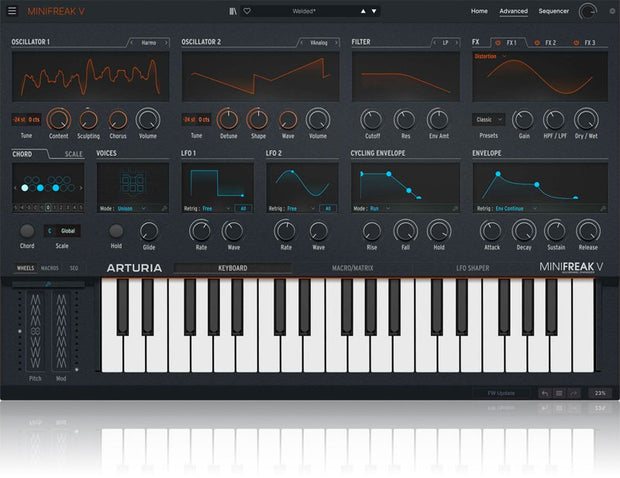The width and height of the screenshot is (620, 478).
Task: Shift chord display right with arrow
Action: point(81,188)
